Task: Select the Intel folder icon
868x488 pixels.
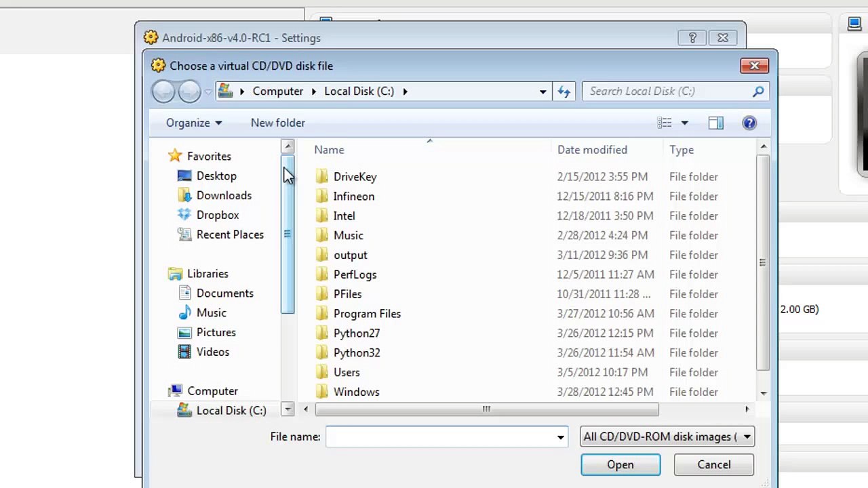Action: coord(322,216)
